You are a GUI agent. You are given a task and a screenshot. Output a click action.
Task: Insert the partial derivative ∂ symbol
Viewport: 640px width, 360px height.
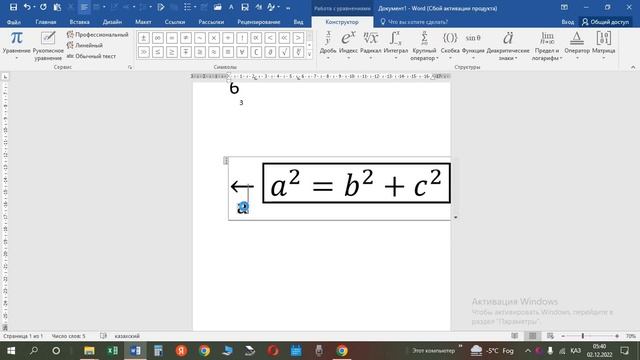pos(270,52)
